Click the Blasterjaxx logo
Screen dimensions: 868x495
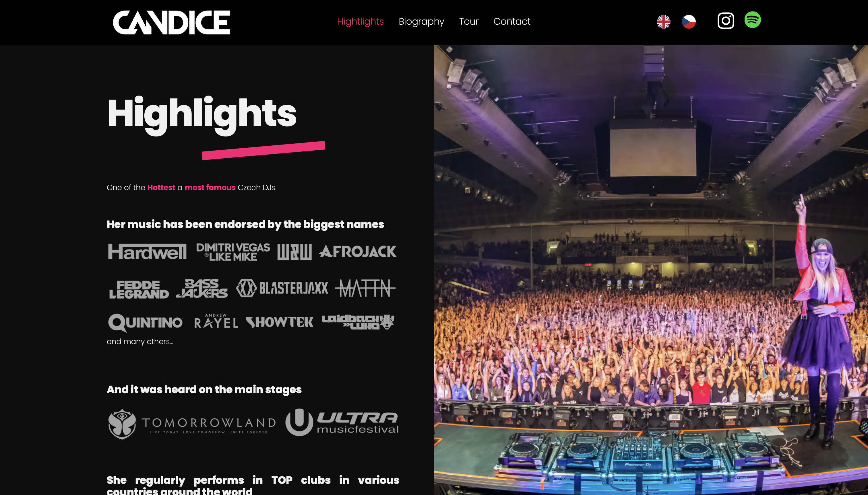pos(282,288)
